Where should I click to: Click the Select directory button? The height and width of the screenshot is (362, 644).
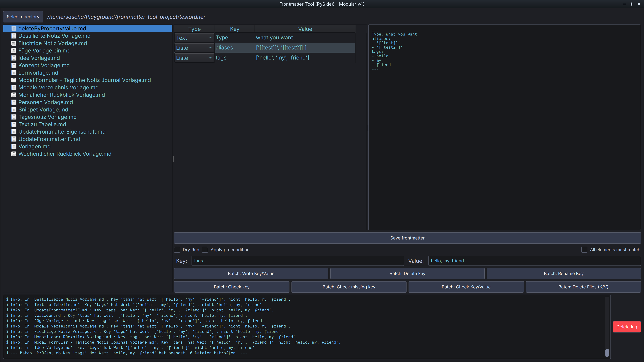[23, 17]
